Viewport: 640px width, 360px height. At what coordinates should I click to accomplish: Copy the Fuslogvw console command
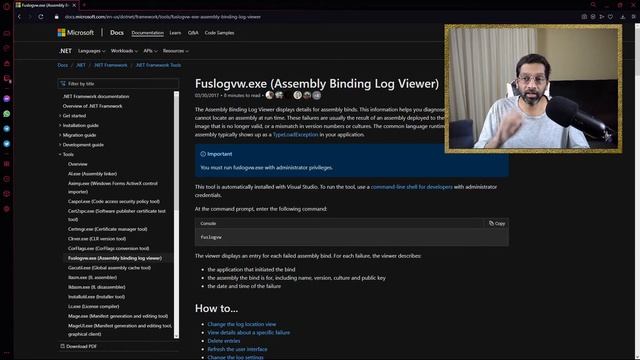[x=497, y=223]
